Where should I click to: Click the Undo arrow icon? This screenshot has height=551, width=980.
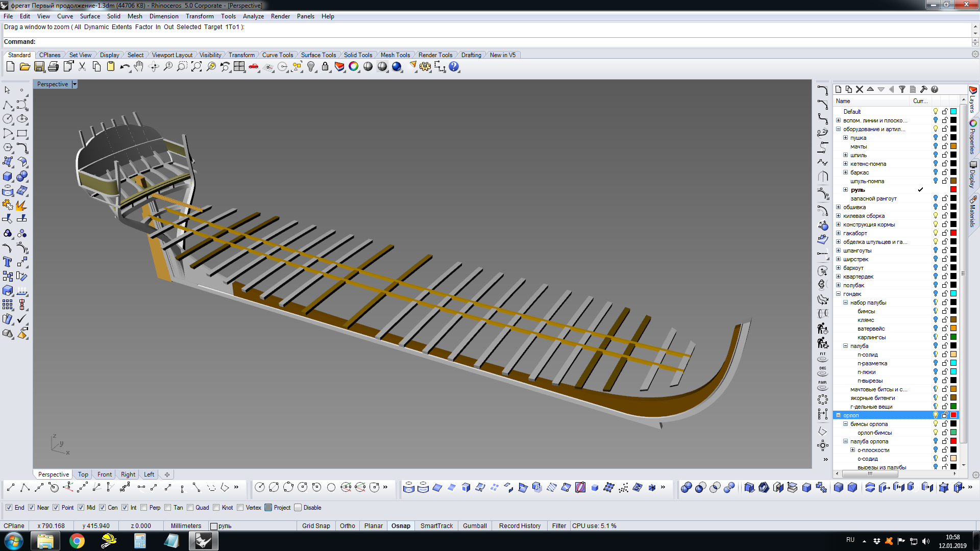[x=125, y=67]
